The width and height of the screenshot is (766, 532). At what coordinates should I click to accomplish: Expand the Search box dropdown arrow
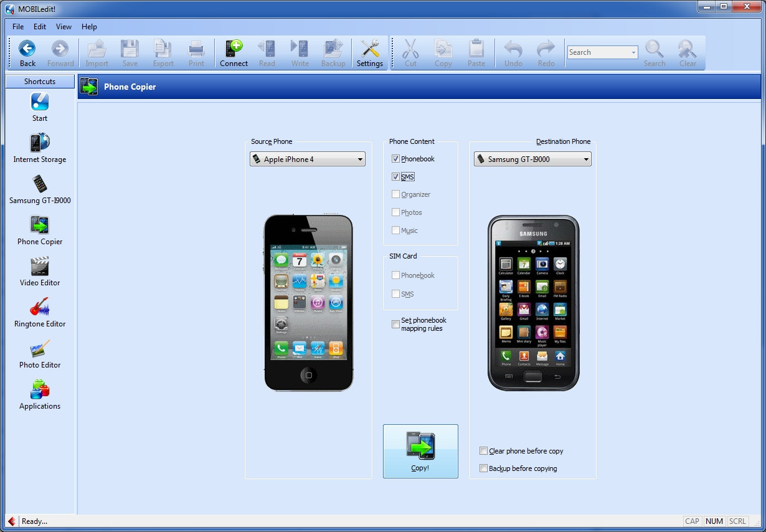[x=633, y=53]
